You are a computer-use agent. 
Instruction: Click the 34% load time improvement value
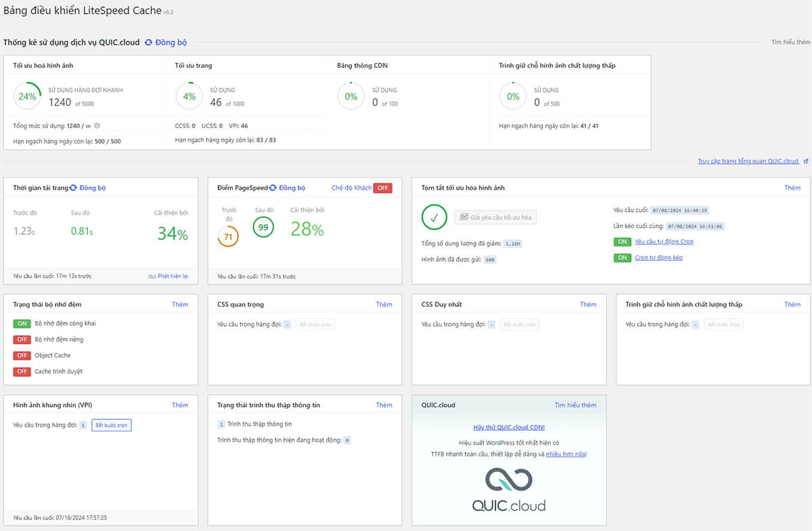click(173, 234)
